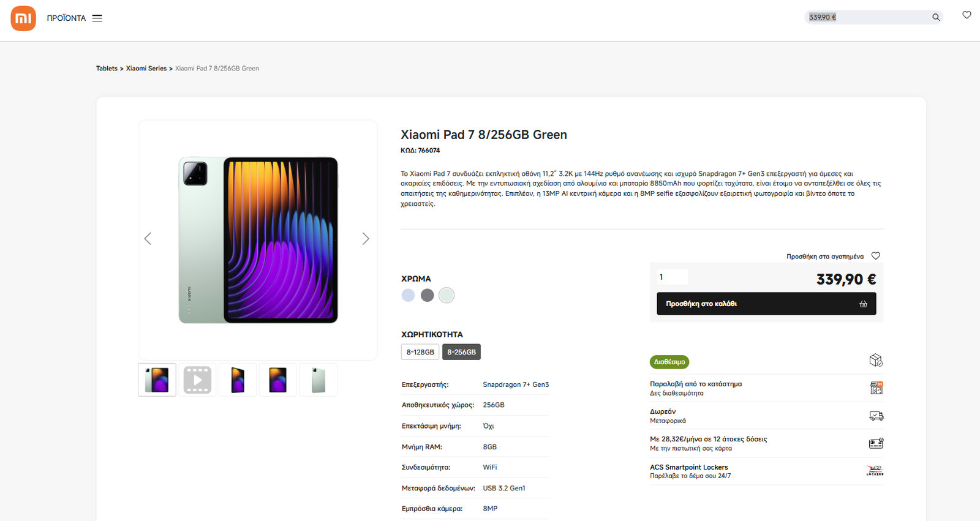Go to Tablets breadcrumb
Viewport: 980px width, 521px height.
pyautogui.click(x=107, y=69)
